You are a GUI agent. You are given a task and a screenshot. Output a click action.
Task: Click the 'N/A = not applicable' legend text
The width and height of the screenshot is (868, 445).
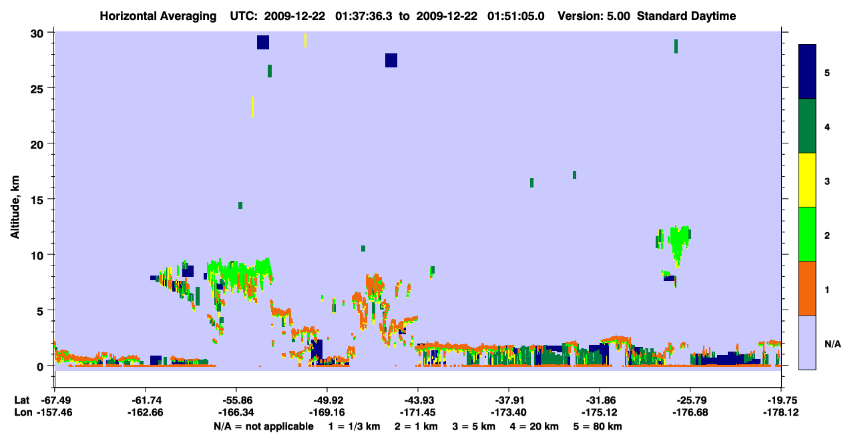click(263, 426)
